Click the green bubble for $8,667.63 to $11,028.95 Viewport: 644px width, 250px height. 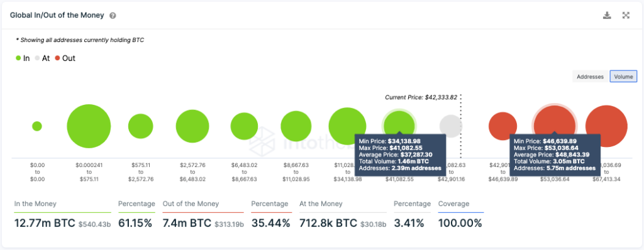click(296, 126)
